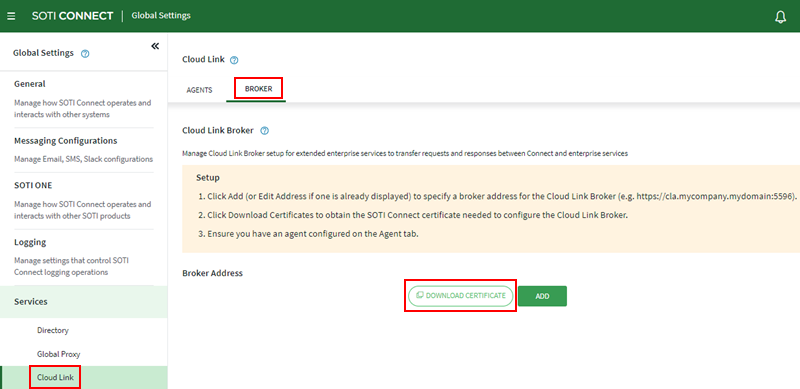Click 'Manage Email, SMS, Slack configurations' text
The image size is (800, 389).
84,159
